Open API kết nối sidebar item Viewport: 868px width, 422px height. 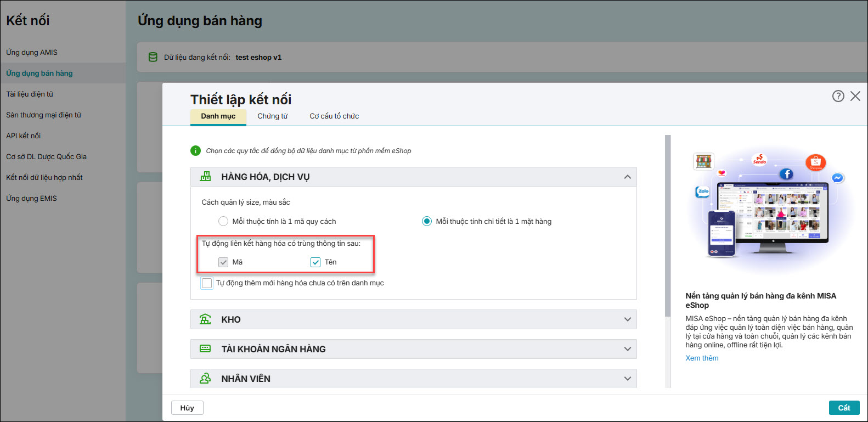pyautogui.click(x=63, y=136)
